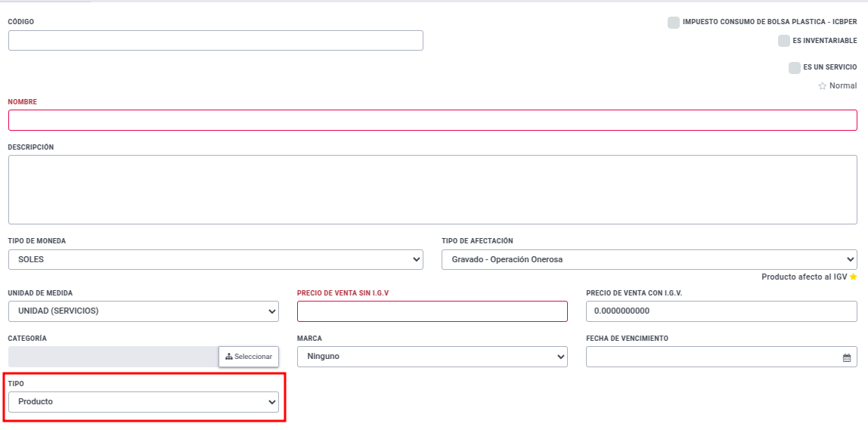
Task: Click the hierarchy icon on Seleccionar button
Action: 228,357
